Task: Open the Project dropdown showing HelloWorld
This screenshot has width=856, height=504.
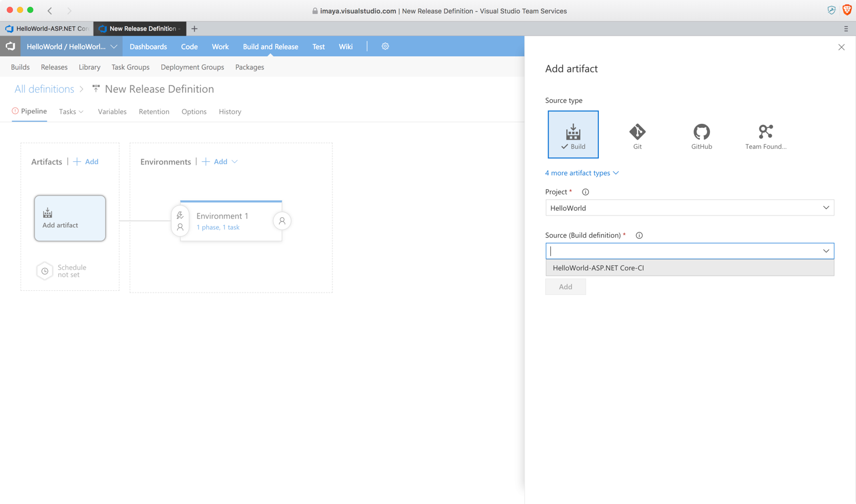Action: coord(689,208)
